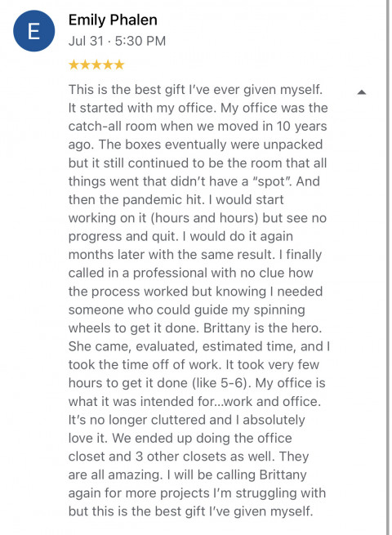Image resolution: width=392 pixels, height=535 pixels.
Task: Click the first gold rating star
Action: pos(73,65)
